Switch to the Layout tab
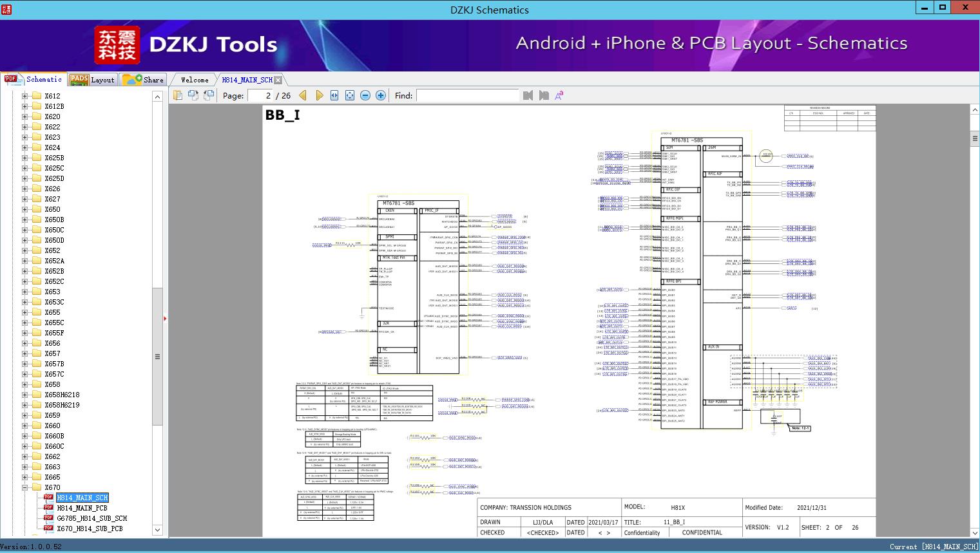The width and height of the screenshot is (980, 553). (92, 80)
